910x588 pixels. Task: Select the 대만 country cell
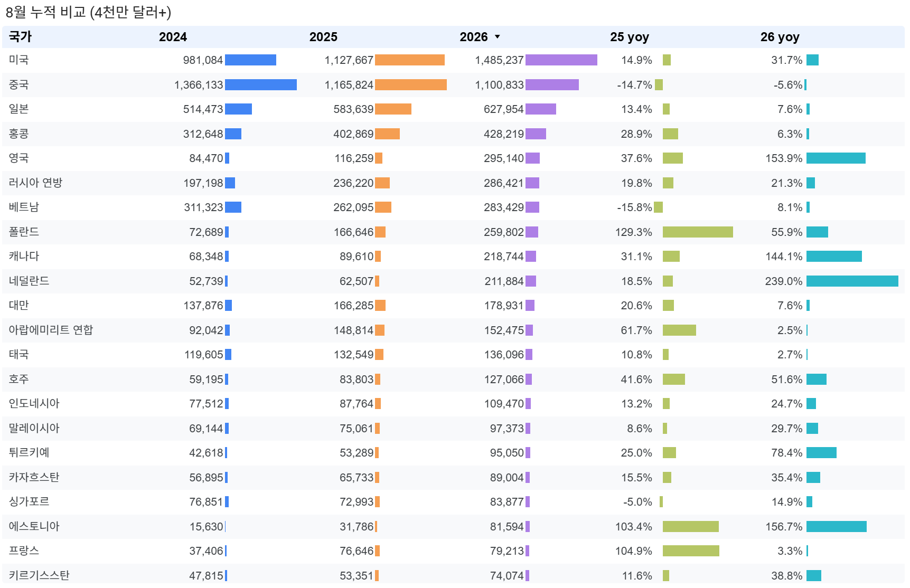pos(19,306)
